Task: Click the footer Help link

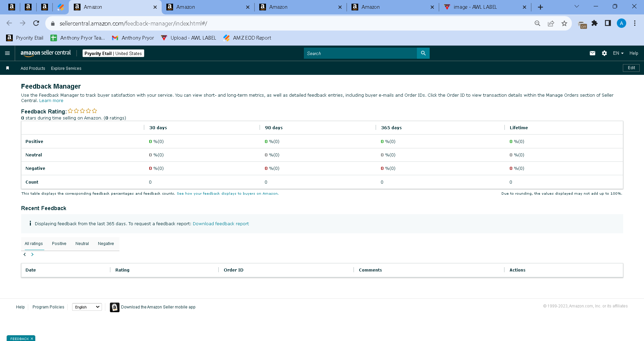Action: 20,307
